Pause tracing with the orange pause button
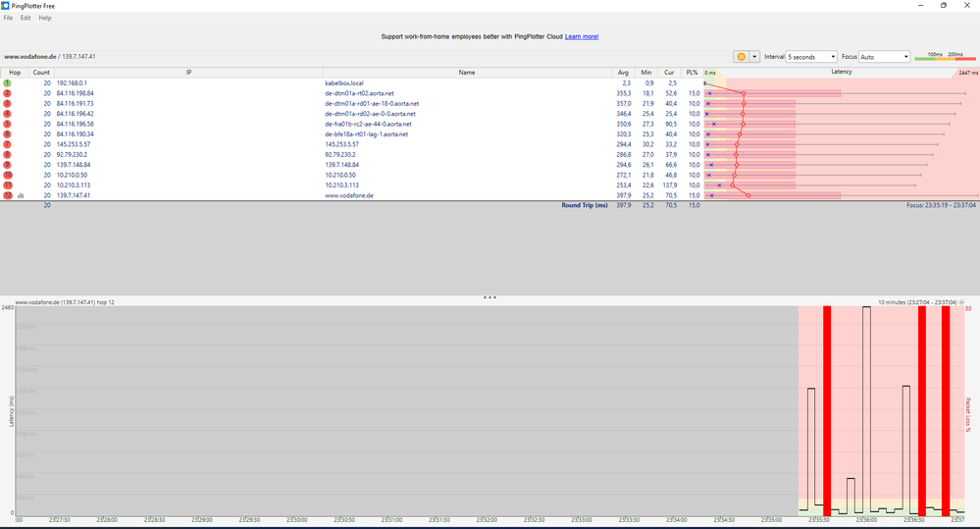This screenshot has height=529, width=980. pyautogui.click(x=741, y=56)
